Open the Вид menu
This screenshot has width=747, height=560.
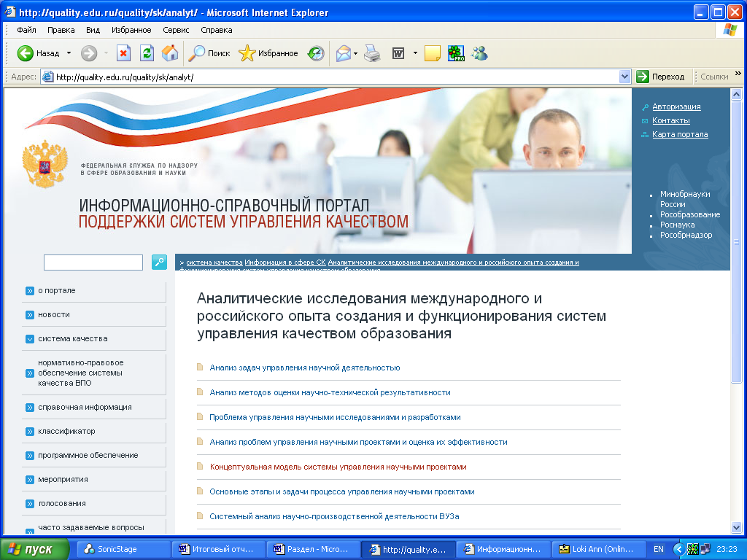[x=93, y=30]
